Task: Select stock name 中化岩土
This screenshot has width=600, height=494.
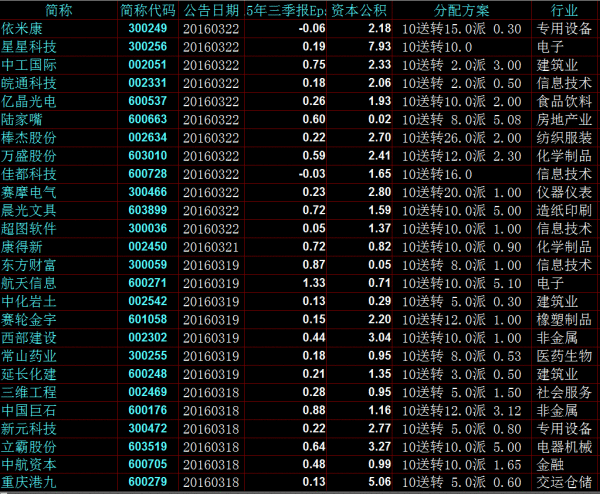Action: 29,301
